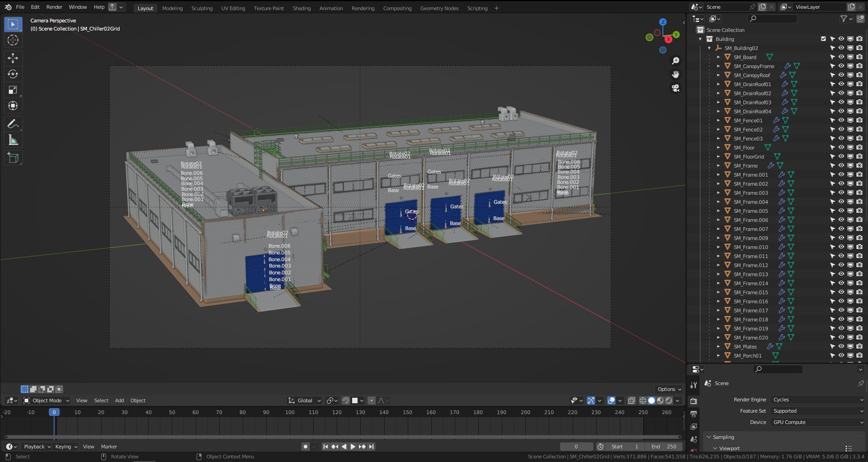Toggle auto keying record button
The width and height of the screenshot is (868, 462).
306,447
